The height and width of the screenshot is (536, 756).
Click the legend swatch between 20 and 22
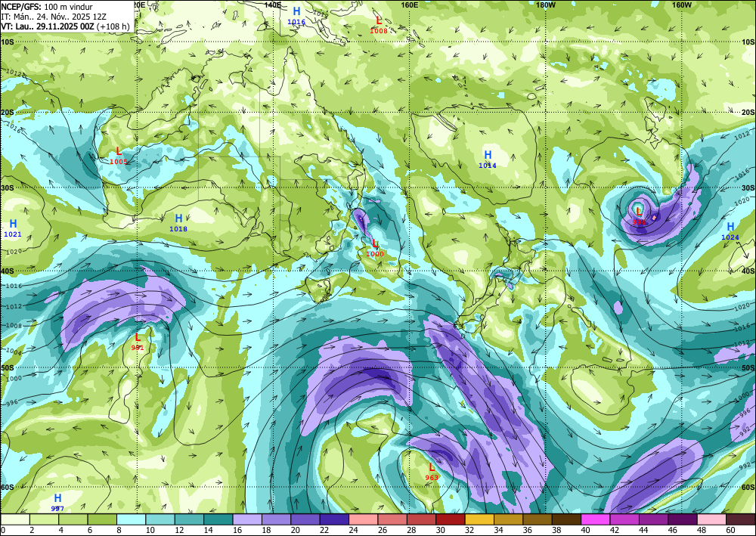305,519
